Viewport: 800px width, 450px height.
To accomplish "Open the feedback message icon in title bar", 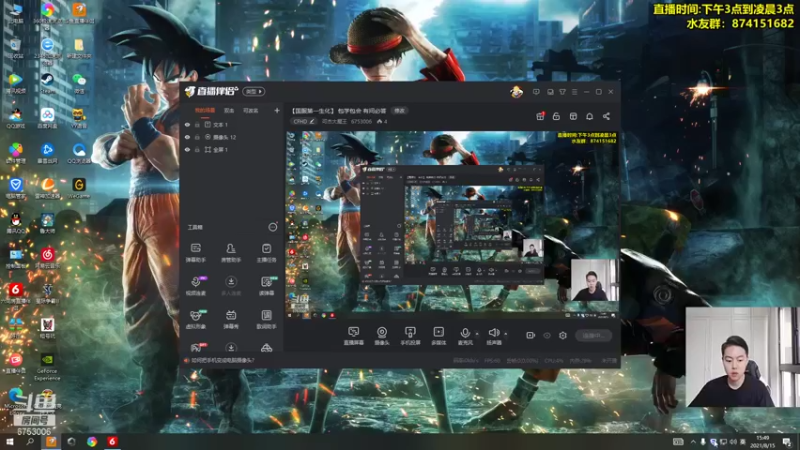I will [536, 92].
